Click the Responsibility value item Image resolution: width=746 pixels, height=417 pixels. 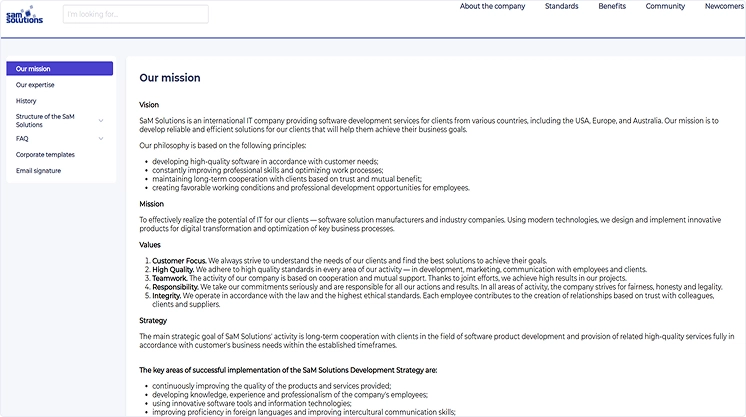[x=437, y=287]
